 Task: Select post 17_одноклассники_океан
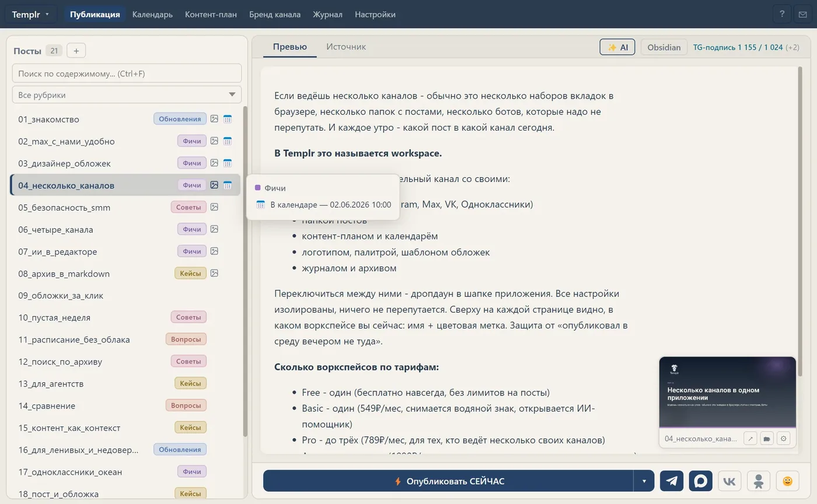pos(125,472)
